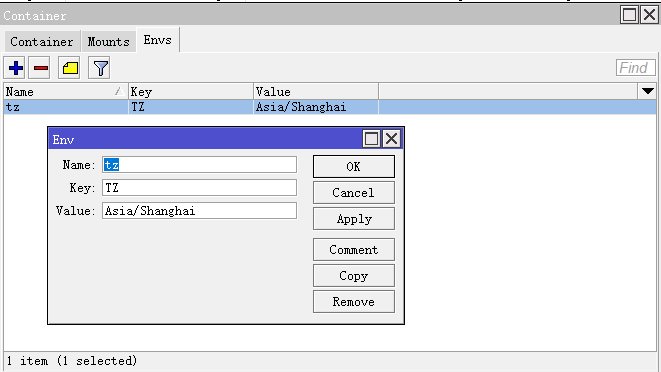661x372 pixels.
Task: Remove selected env with the red minus icon
Action: pyautogui.click(x=40, y=68)
